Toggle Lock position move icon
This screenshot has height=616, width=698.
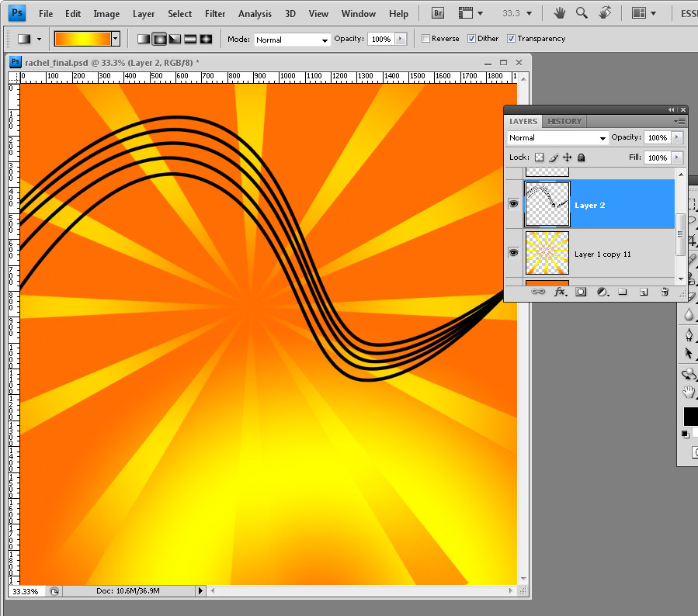click(x=567, y=157)
